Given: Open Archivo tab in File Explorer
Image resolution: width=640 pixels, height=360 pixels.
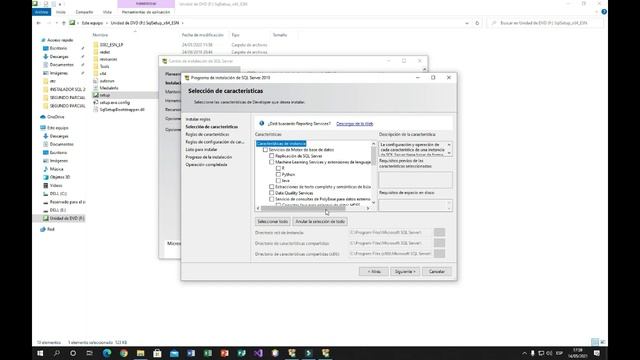Looking at the screenshot, I should 42,12.
